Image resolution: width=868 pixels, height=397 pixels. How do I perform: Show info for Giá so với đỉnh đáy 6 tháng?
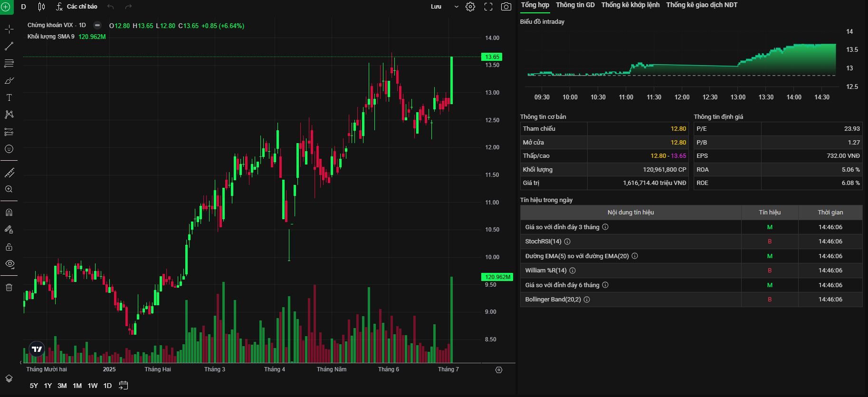pos(605,285)
